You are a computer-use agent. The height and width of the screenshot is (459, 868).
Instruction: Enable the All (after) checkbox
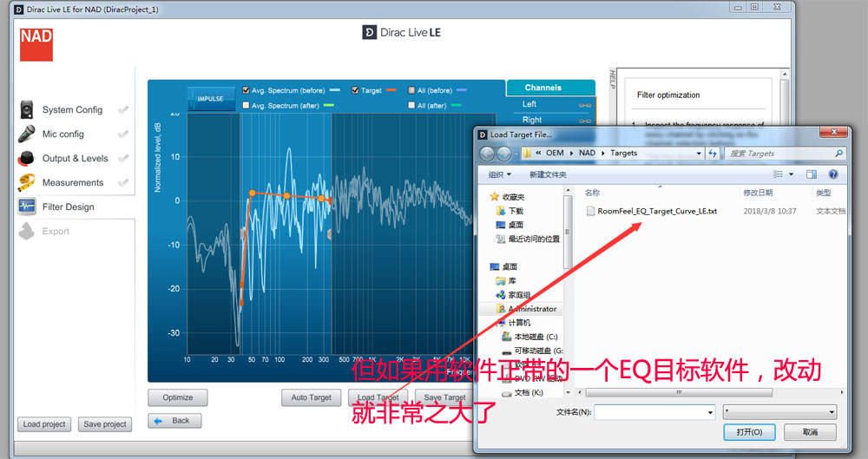click(x=411, y=105)
